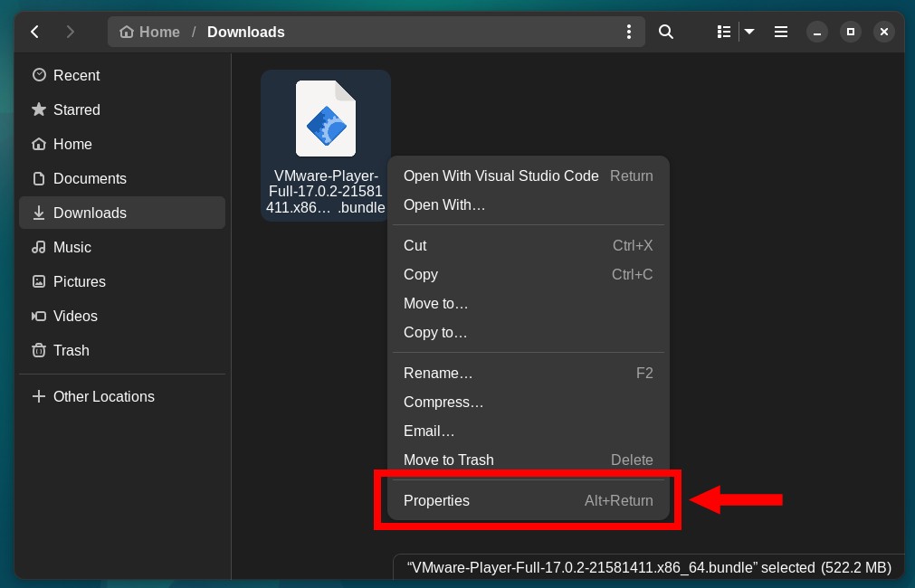Go back using the back arrow
The width and height of the screenshot is (915, 588).
click(35, 32)
